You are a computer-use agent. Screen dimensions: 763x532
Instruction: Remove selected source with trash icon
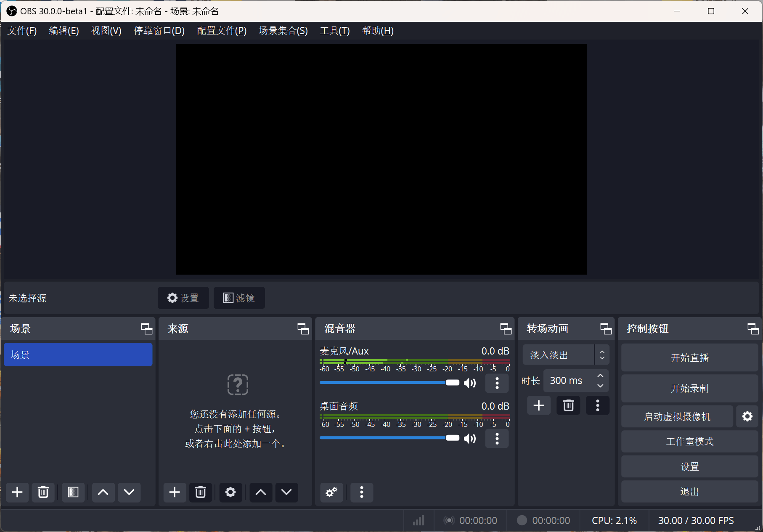[201, 492]
